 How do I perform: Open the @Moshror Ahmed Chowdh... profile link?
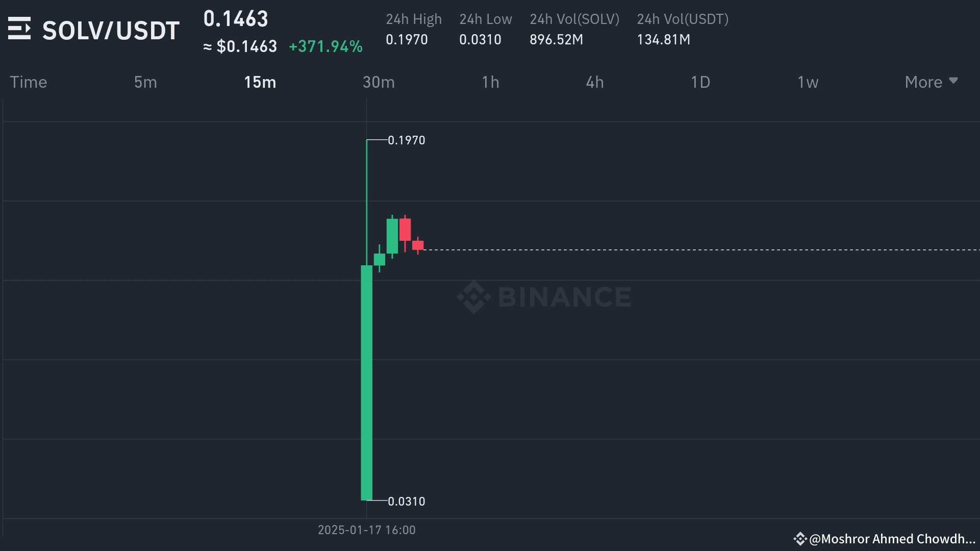(x=892, y=539)
